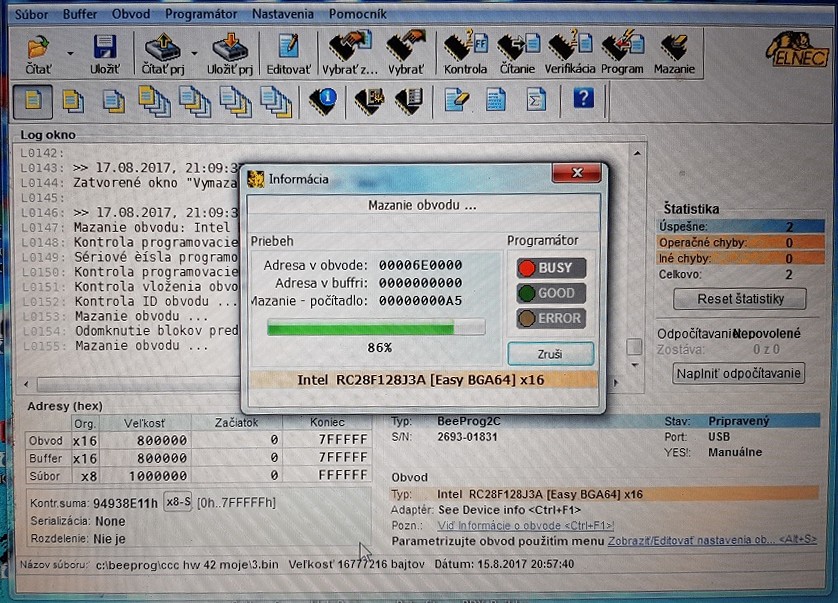
Task: Open the Súbor menu
Action: [x=32, y=14]
